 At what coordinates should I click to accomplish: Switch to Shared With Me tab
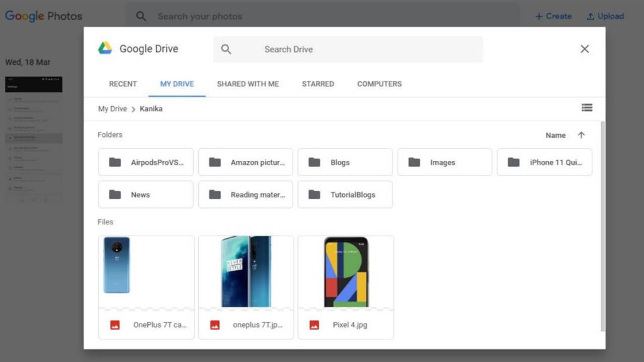click(248, 84)
